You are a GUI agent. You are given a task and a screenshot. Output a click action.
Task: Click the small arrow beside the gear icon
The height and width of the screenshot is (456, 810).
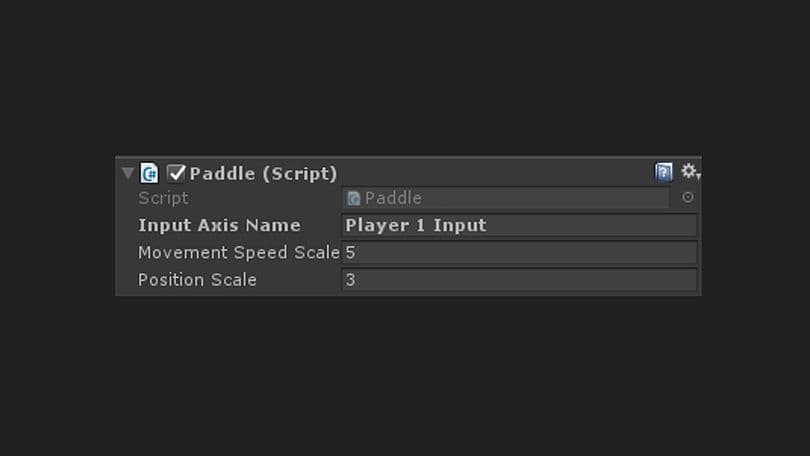[698, 176]
